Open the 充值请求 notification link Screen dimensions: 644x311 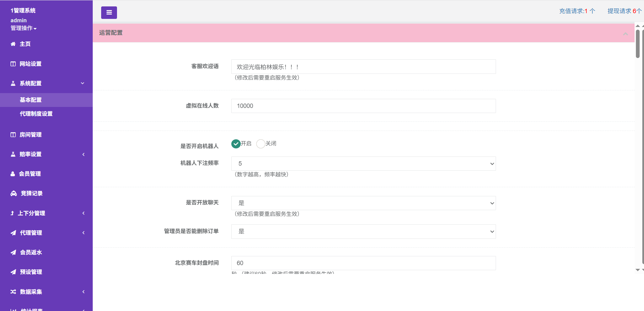577,11
